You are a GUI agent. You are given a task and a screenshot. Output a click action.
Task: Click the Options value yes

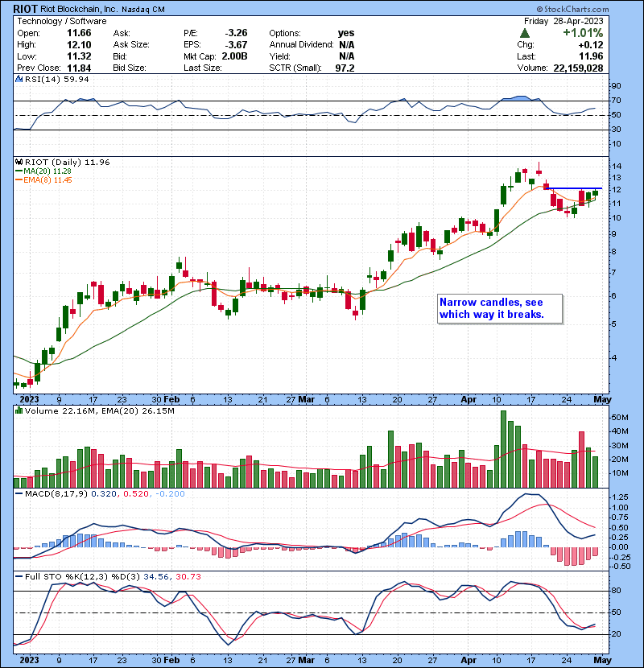click(x=346, y=33)
